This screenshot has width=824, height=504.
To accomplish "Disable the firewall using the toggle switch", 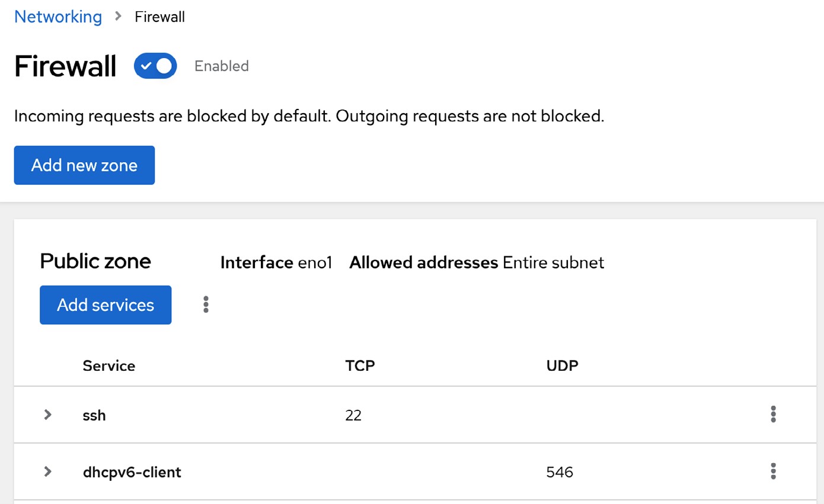I will [x=155, y=66].
